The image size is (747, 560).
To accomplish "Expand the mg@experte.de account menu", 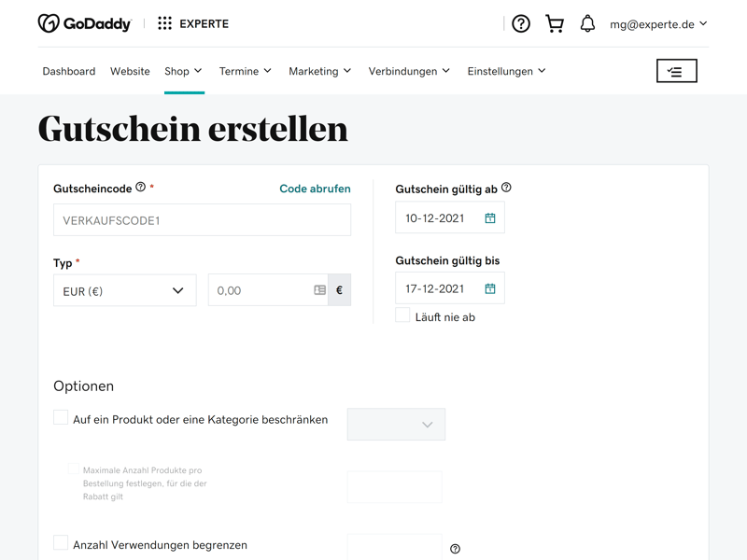I will [658, 24].
